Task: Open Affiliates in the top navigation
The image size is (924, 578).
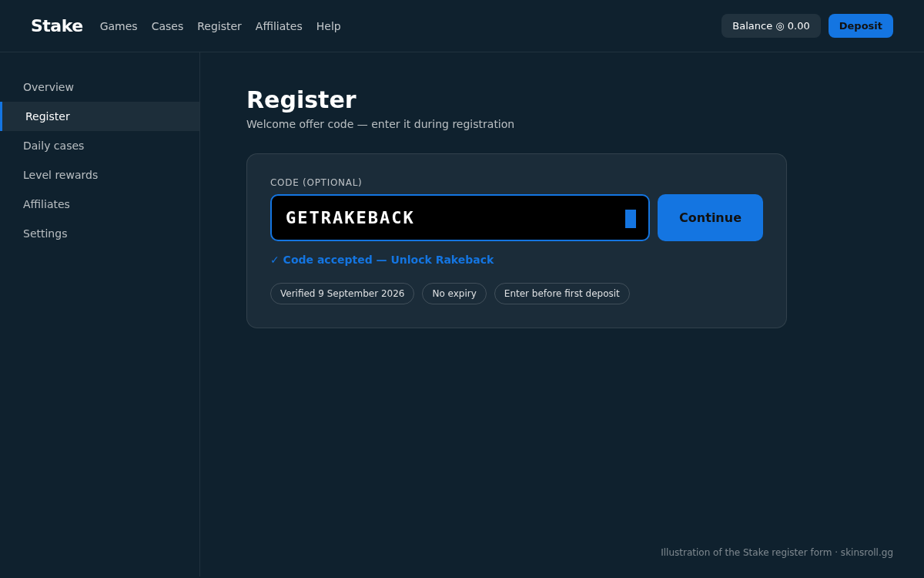Action: coord(279,26)
